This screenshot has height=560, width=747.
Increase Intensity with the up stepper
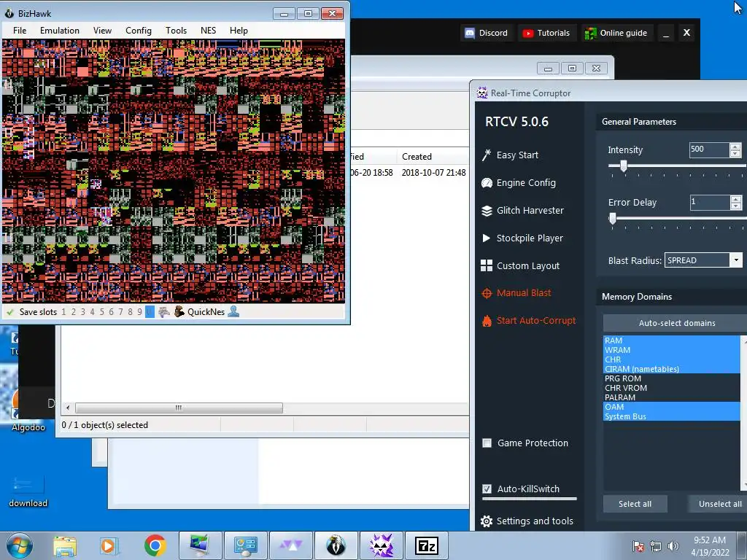pyautogui.click(x=735, y=147)
